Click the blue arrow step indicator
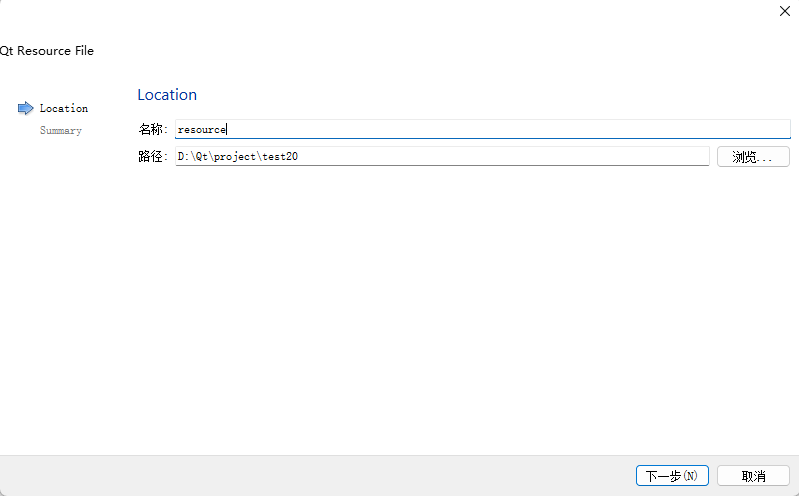 pyautogui.click(x=25, y=108)
